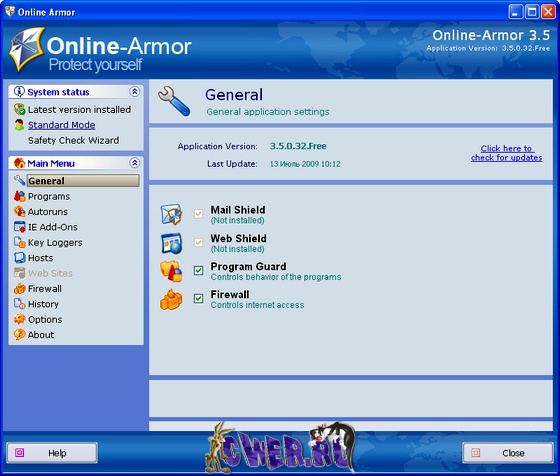
Task: Toggle the Mail Shield checkbox
Action: tap(198, 214)
